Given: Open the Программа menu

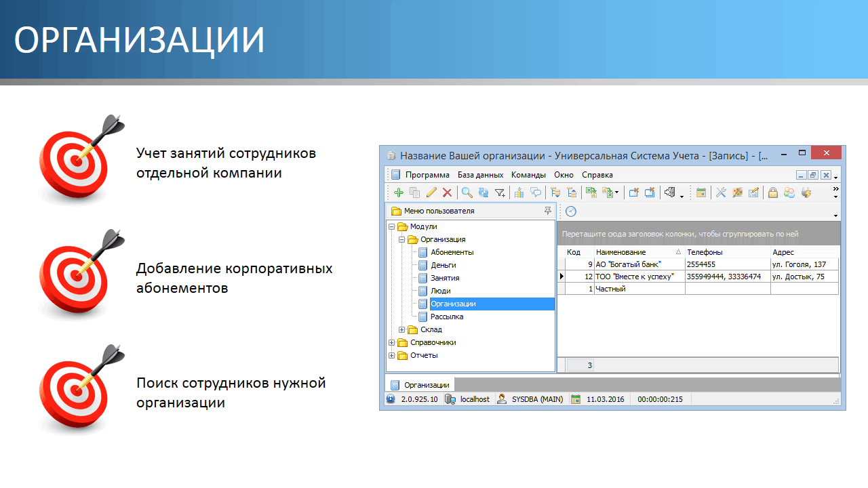Looking at the screenshot, I should click(x=427, y=175).
